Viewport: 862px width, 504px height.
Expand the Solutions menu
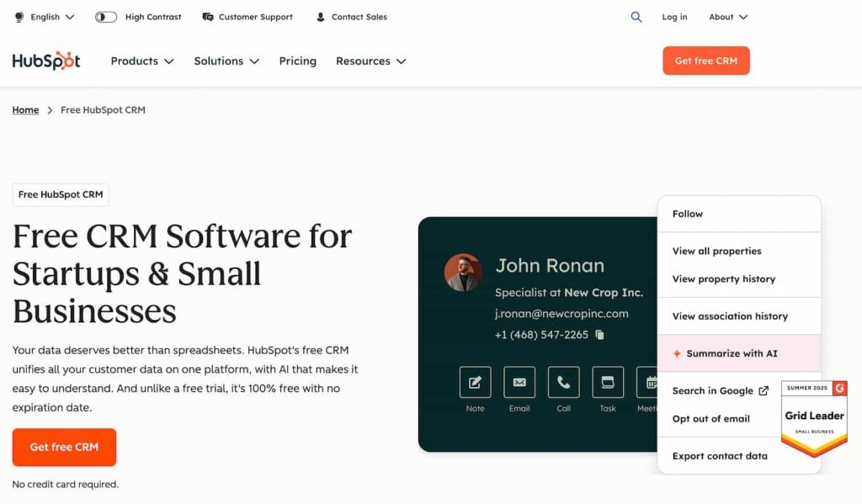[226, 61]
